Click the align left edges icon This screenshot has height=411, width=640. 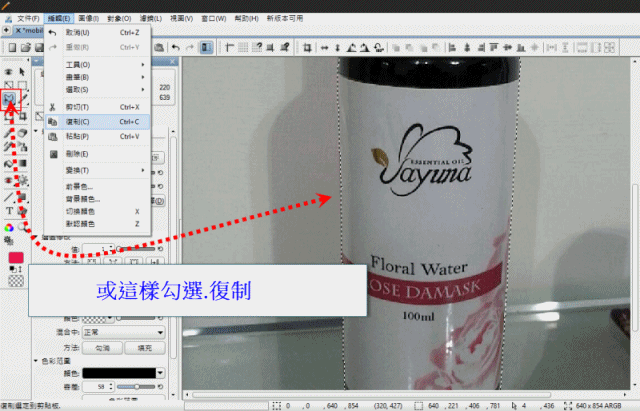[x=452, y=48]
